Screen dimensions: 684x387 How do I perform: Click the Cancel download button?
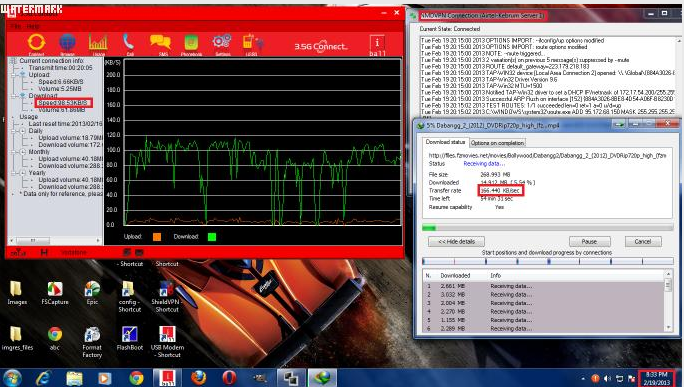[643, 242]
